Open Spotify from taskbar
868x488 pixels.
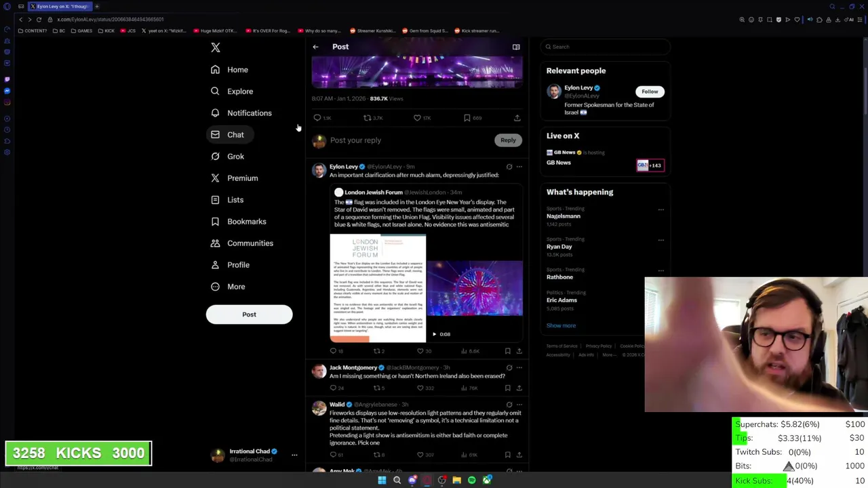point(471,481)
